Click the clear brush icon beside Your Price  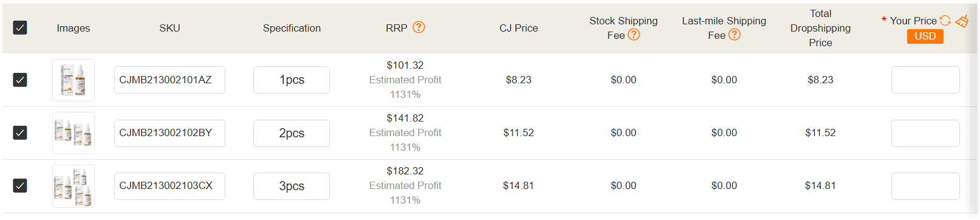pyautogui.click(x=962, y=21)
